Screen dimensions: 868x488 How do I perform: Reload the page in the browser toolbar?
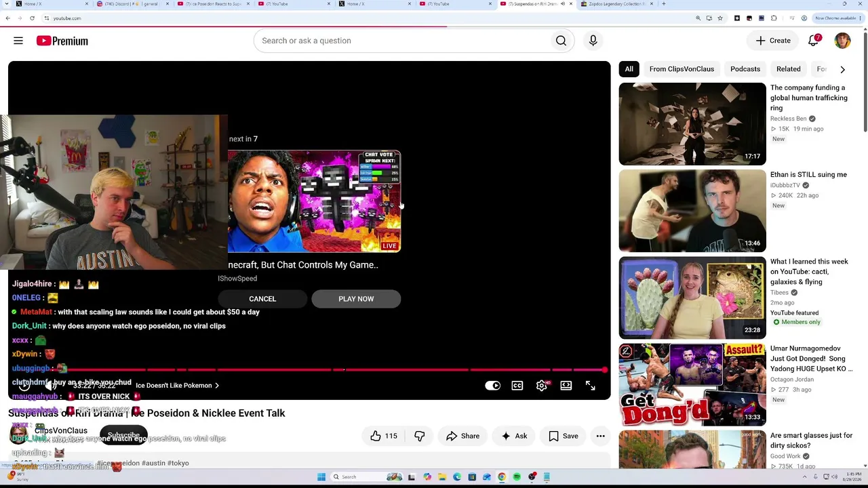(x=32, y=18)
